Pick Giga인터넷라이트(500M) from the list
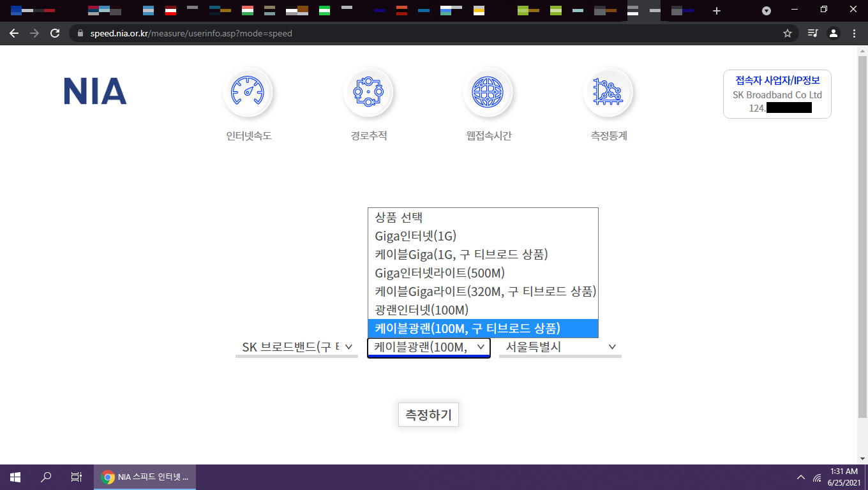868x490 pixels. (x=440, y=273)
